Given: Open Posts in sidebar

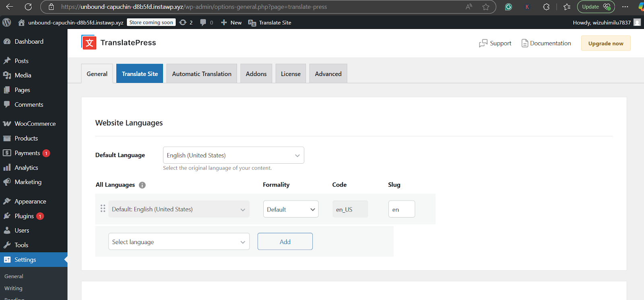Looking at the screenshot, I should pyautogui.click(x=21, y=61).
